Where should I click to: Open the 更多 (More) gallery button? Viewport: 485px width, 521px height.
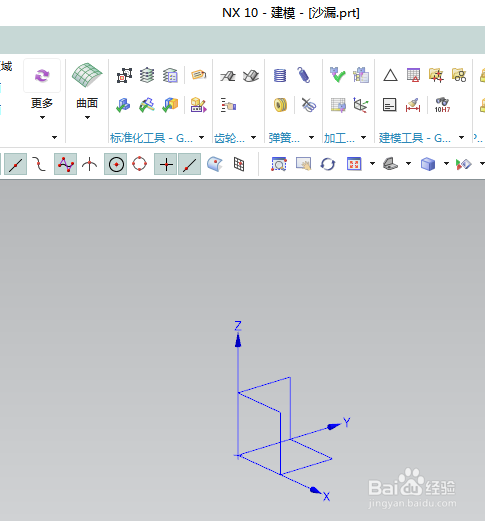click(42, 76)
